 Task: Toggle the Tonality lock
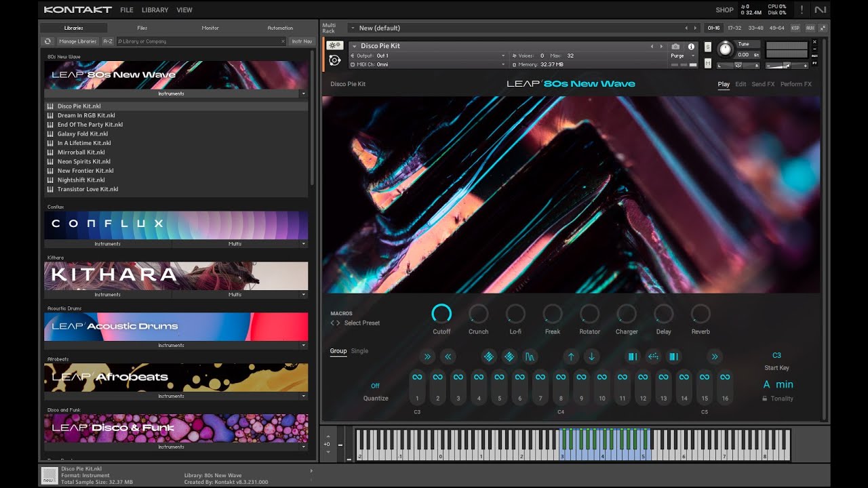[x=765, y=399]
